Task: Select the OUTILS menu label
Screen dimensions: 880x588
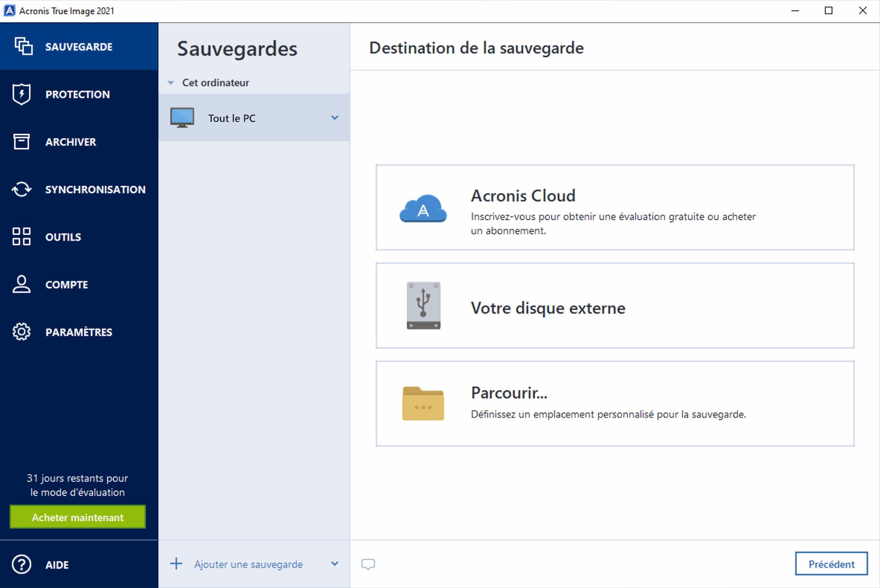Action: 63,237
